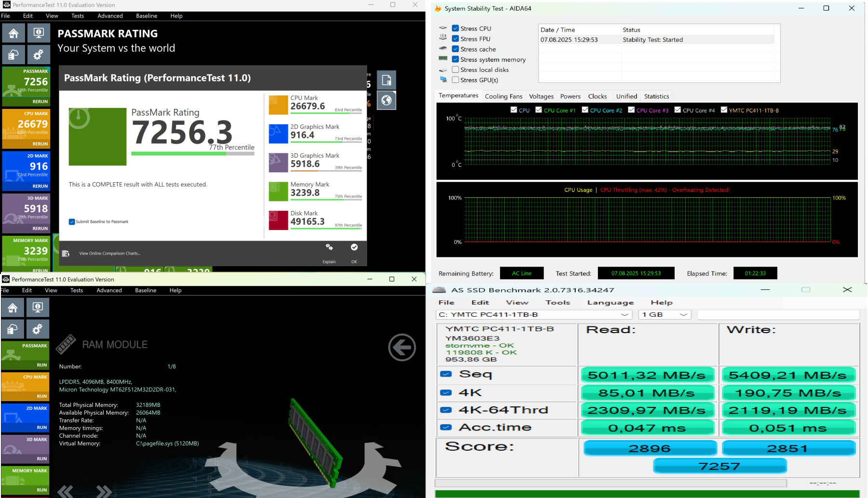Toggle the Stress local disks checkbox
Image resolution: width=868 pixels, height=498 pixels.
(455, 69)
